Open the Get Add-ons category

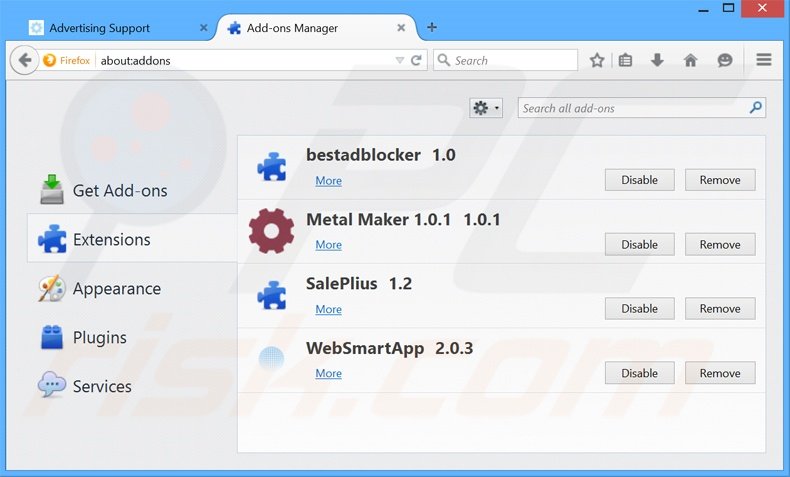[x=132, y=190]
